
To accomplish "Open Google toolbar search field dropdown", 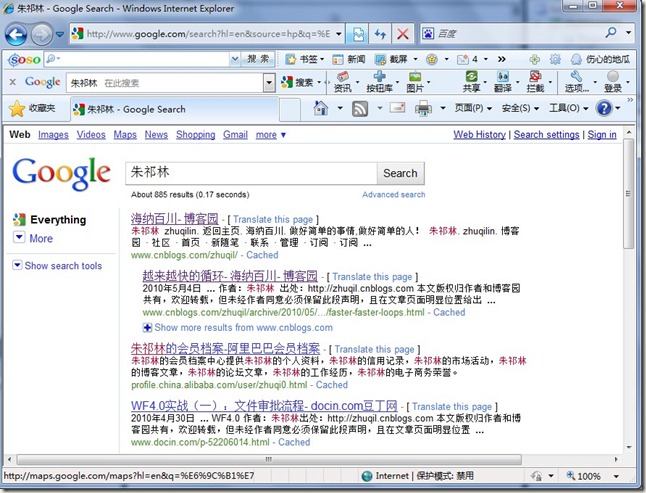I will pos(269,83).
